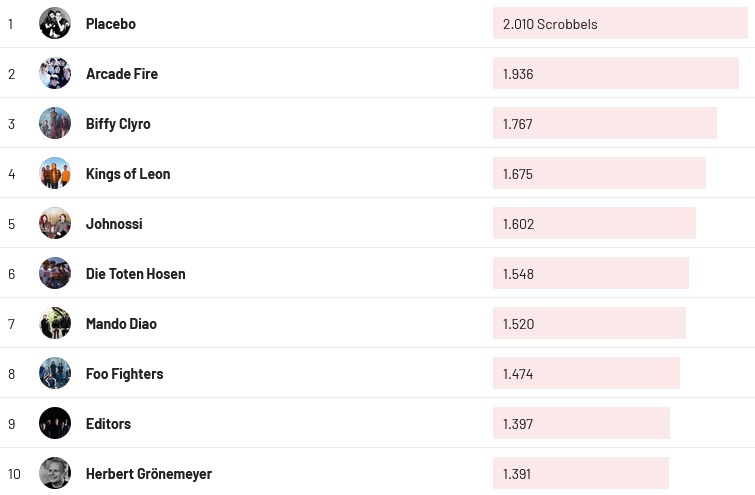Screen dimensions: 755x495
Task: Click Foo Fighters' avatar image
Action: 55,373
